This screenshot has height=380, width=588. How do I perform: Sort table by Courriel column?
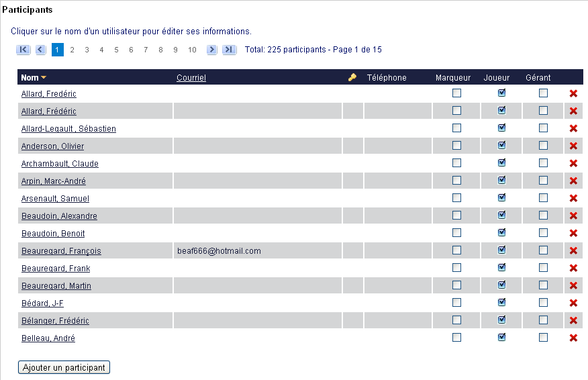coord(191,78)
